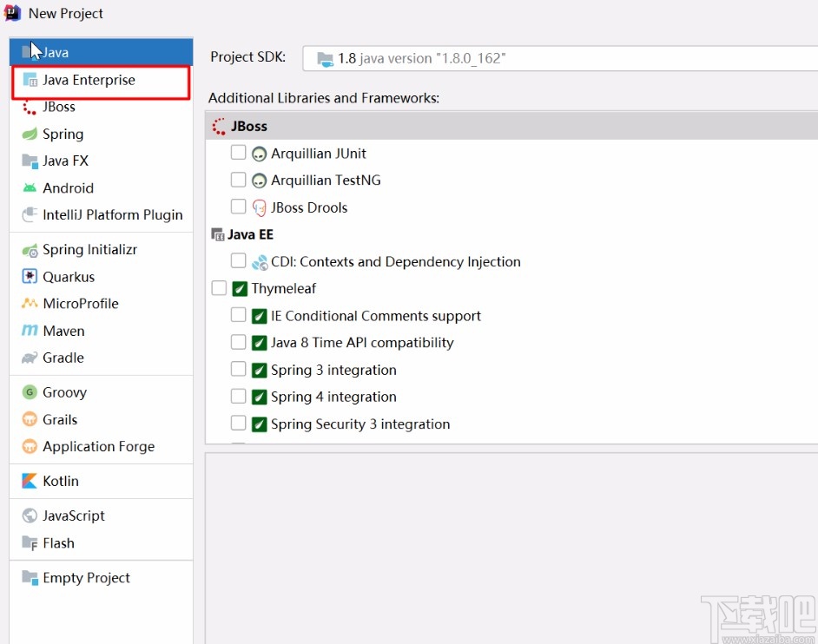Check the Spring Security 3 integration box

pos(239,423)
